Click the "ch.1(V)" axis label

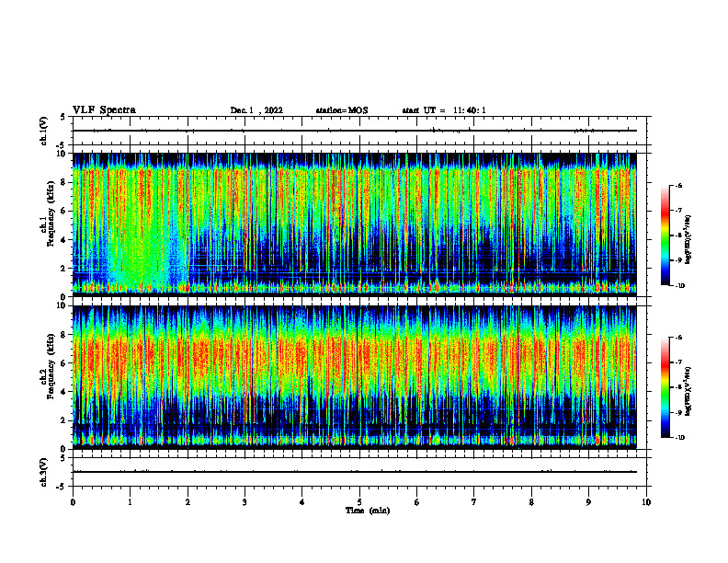point(44,131)
